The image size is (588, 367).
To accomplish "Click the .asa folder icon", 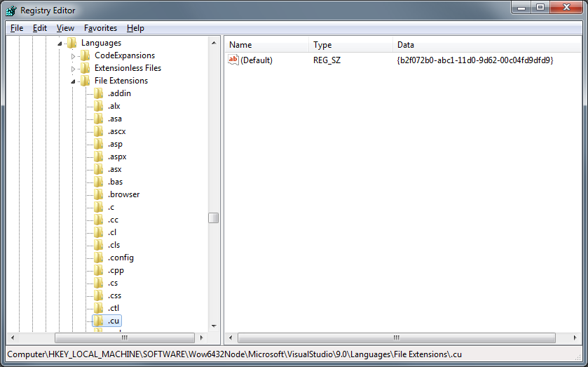I will 99,119.
